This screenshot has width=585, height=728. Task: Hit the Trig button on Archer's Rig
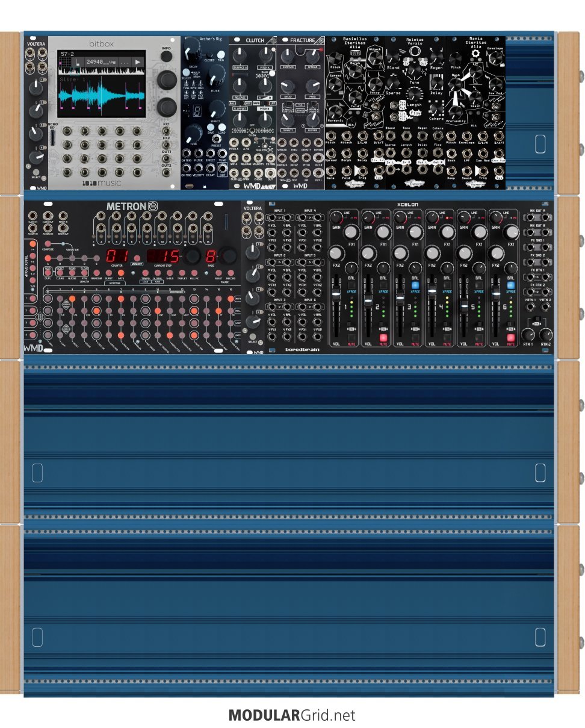coord(221,55)
